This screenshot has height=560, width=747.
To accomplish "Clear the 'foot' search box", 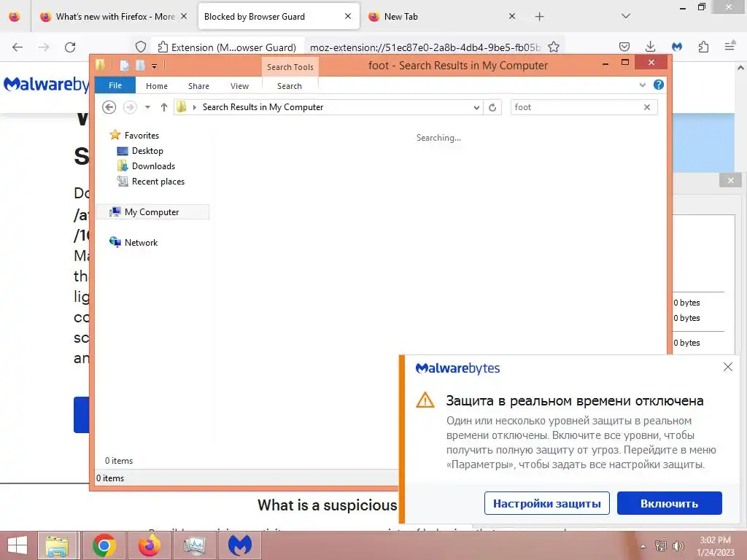I will click(647, 107).
